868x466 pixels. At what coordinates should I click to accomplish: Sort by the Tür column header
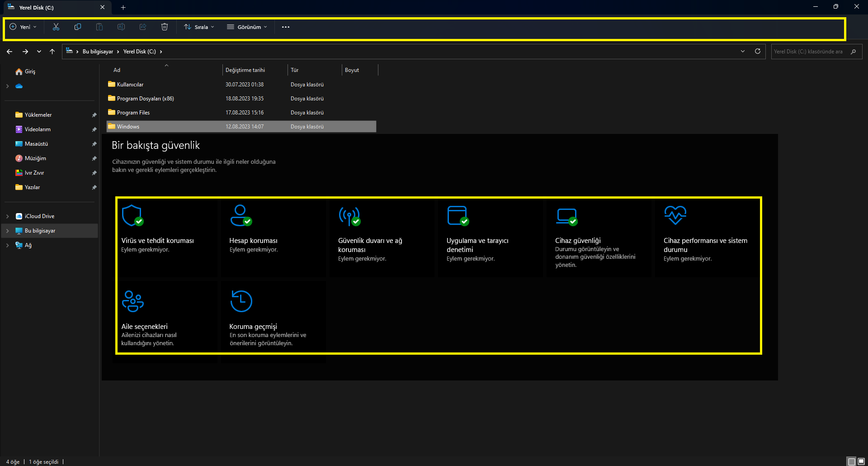pyautogui.click(x=315, y=70)
